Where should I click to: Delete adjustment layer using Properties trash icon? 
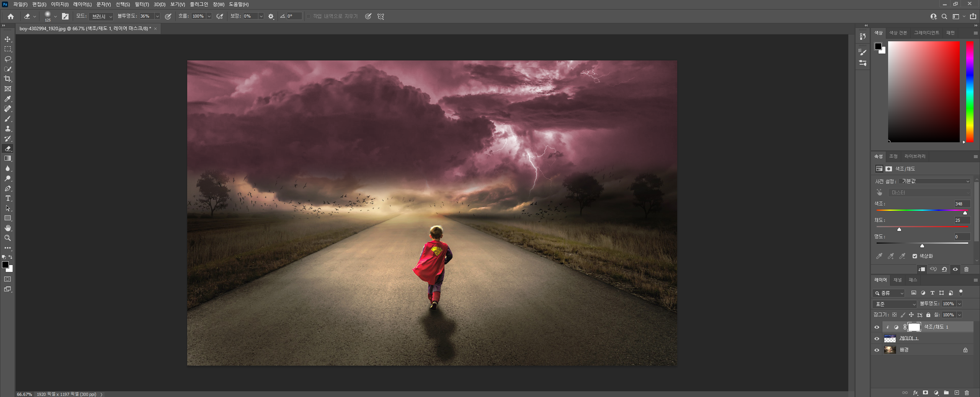click(x=966, y=269)
